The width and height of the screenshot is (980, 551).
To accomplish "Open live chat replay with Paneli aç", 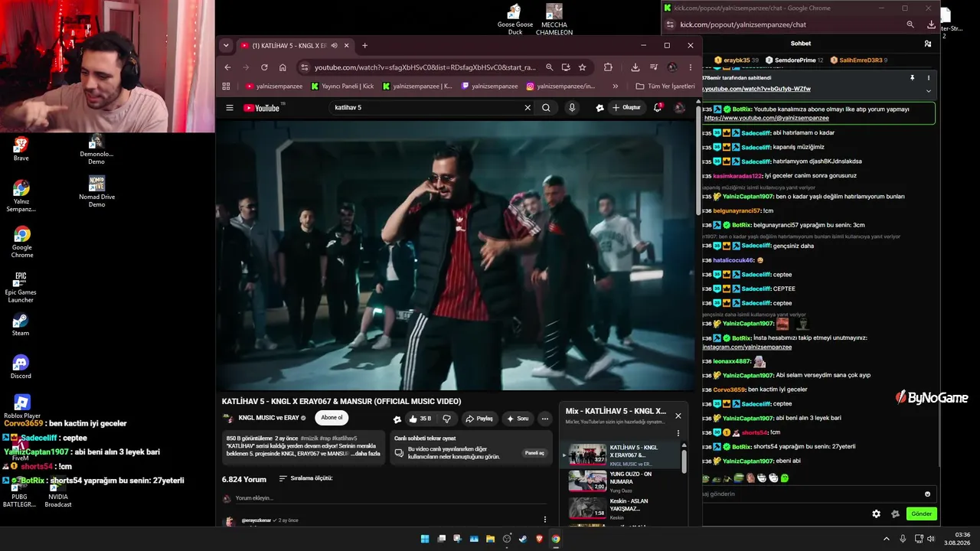I will click(534, 453).
